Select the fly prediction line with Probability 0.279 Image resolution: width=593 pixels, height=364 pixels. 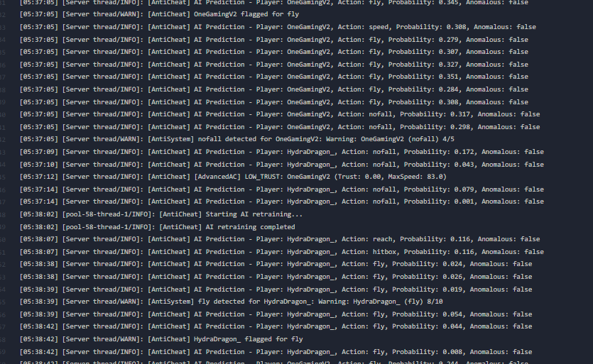coord(274,40)
